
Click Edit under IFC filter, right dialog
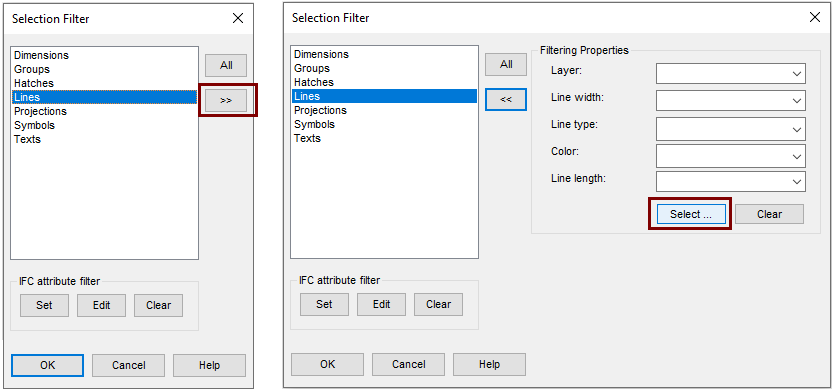pyautogui.click(x=381, y=304)
